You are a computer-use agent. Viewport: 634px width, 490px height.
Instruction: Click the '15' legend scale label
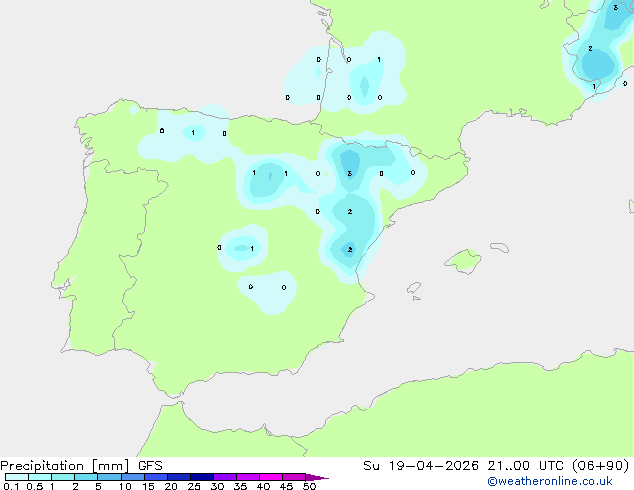148,486
